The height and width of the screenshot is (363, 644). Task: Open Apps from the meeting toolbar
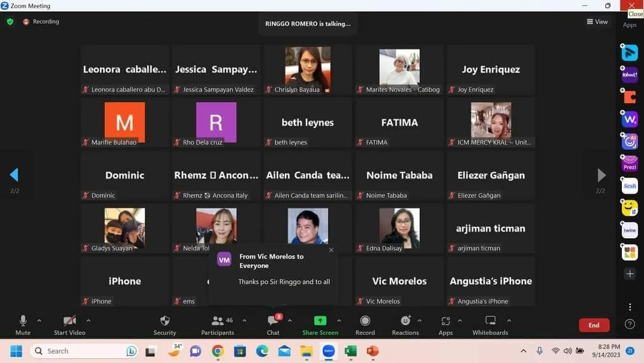[x=445, y=325]
